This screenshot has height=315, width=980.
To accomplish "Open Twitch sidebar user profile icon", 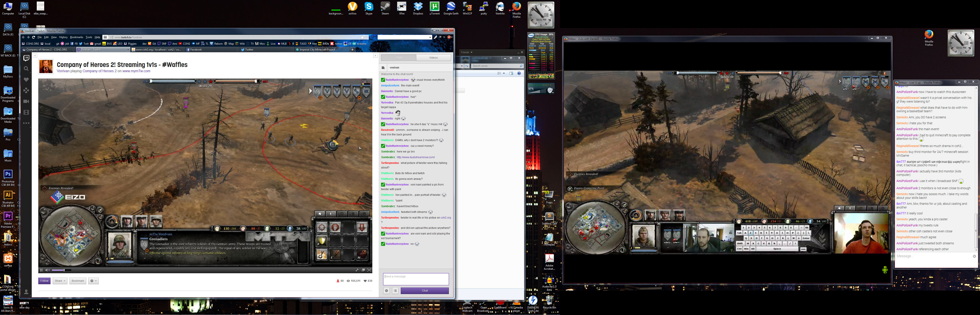I will click(26, 292).
